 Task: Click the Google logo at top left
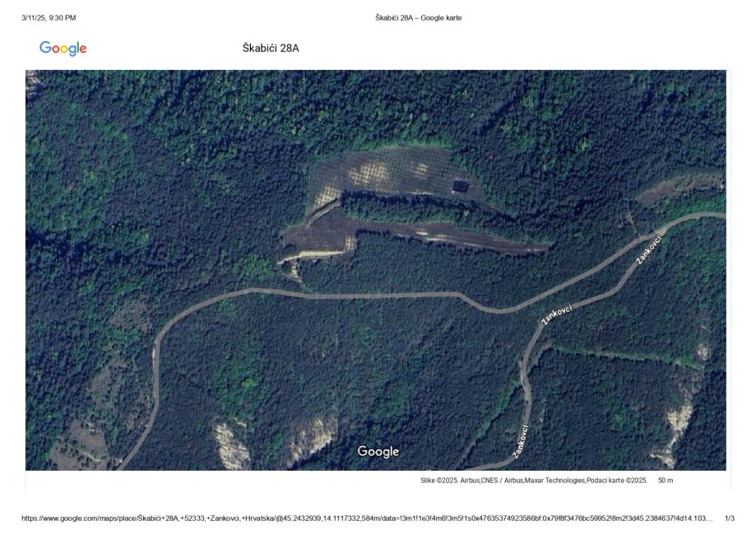[x=63, y=49]
